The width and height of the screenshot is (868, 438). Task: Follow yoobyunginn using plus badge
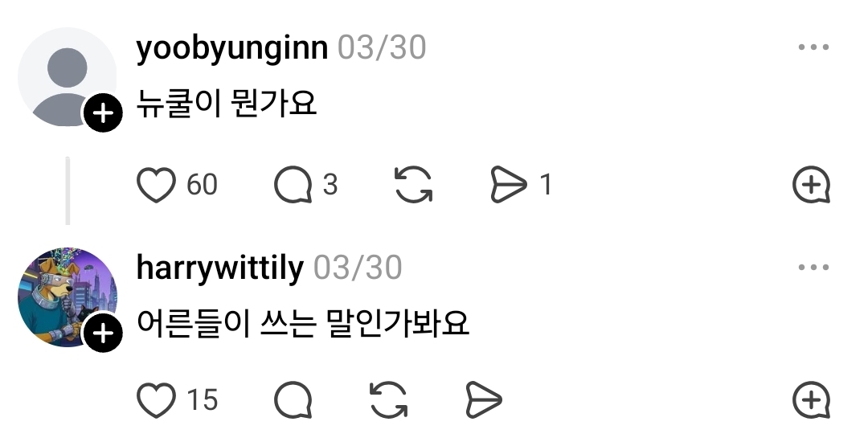click(x=103, y=113)
